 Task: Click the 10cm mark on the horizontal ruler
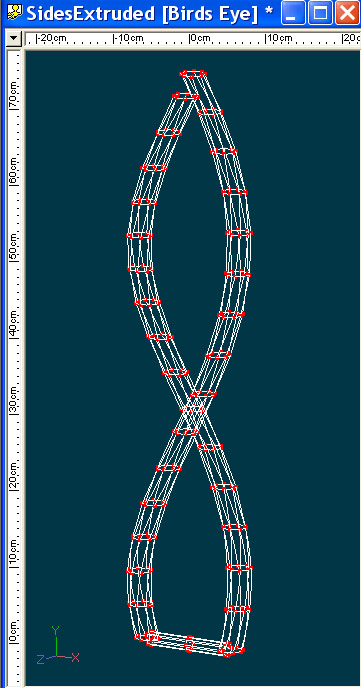(x=279, y=39)
